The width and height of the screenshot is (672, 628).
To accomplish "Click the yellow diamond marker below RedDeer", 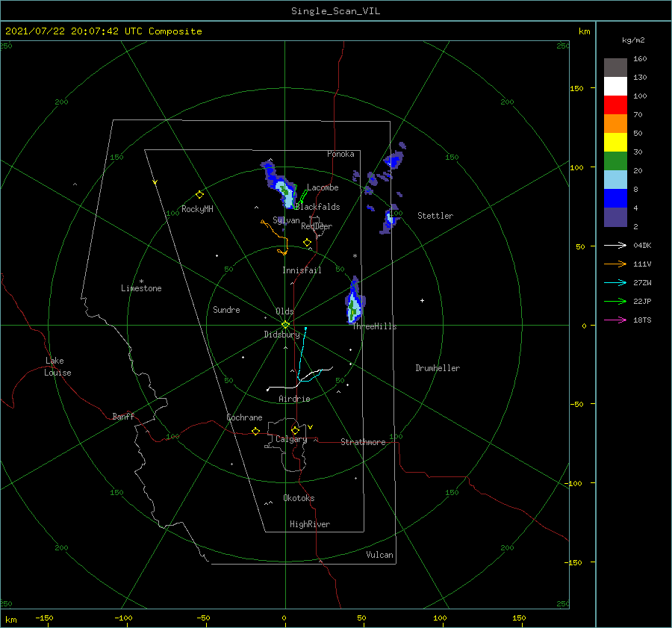I will point(307,242).
